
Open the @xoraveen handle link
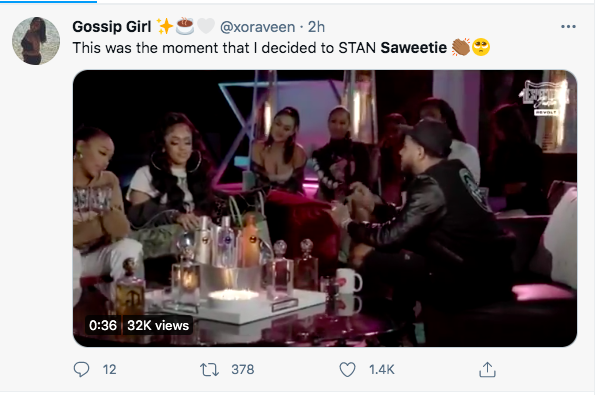click(x=257, y=27)
